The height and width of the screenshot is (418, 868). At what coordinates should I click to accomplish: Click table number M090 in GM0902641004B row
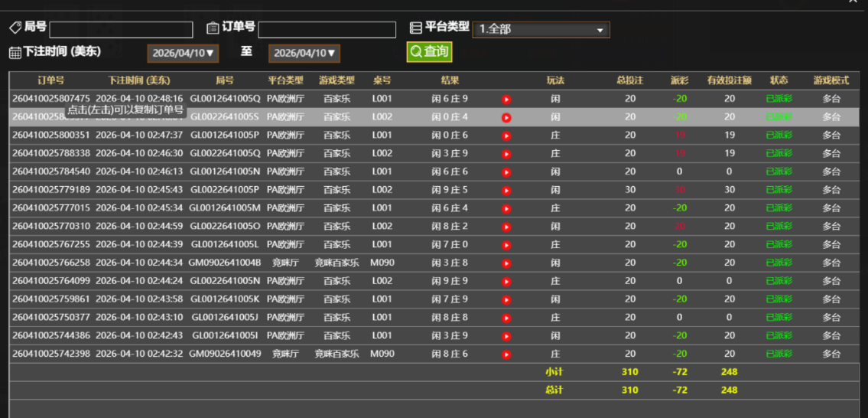(382, 263)
